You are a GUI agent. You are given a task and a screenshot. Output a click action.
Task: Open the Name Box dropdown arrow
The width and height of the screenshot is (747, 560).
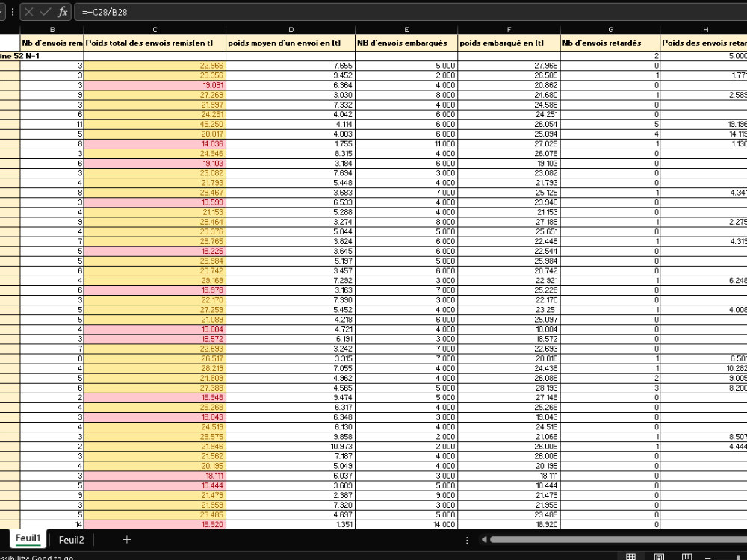point(1,13)
